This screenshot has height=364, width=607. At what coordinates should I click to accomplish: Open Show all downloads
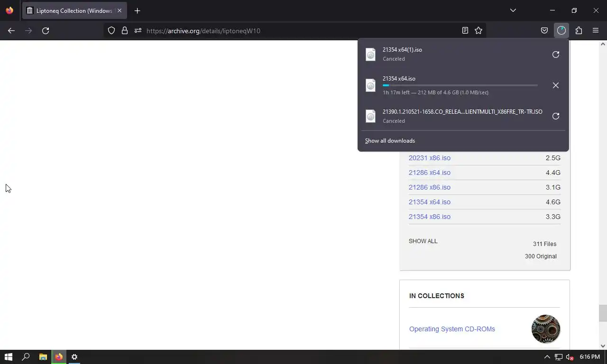click(x=390, y=141)
